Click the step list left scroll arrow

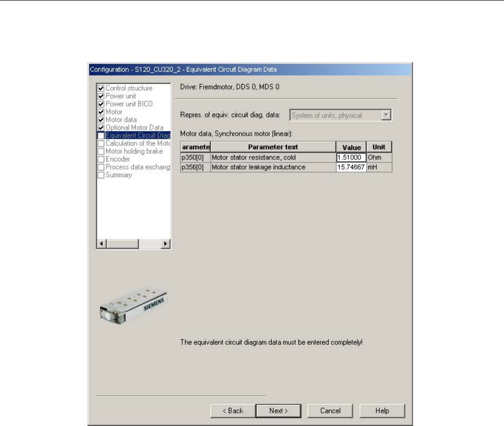click(102, 244)
